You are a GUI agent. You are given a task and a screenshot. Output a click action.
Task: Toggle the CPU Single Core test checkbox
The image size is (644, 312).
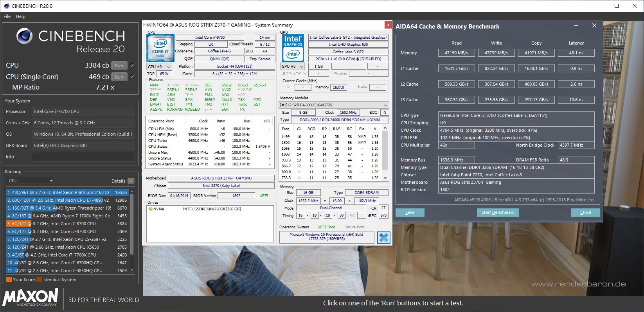pyautogui.click(x=133, y=77)
